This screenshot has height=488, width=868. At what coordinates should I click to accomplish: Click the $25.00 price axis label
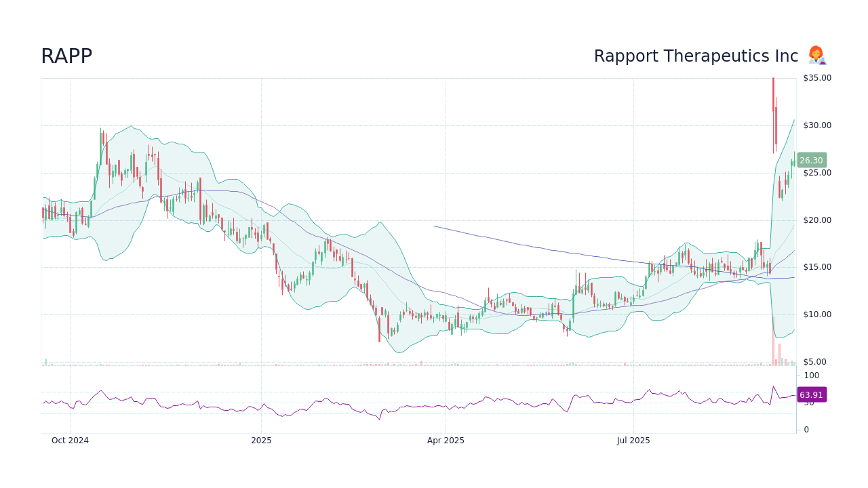click(x=817, y=173)
